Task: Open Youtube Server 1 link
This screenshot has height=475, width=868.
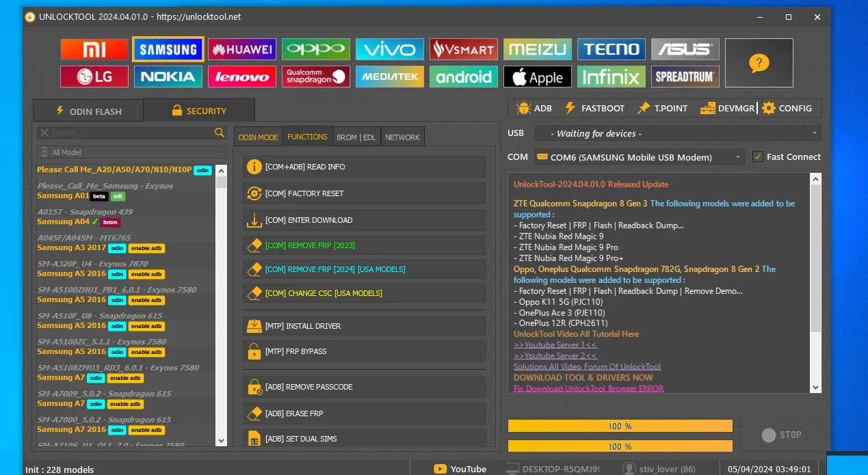Action: [555, 345]
